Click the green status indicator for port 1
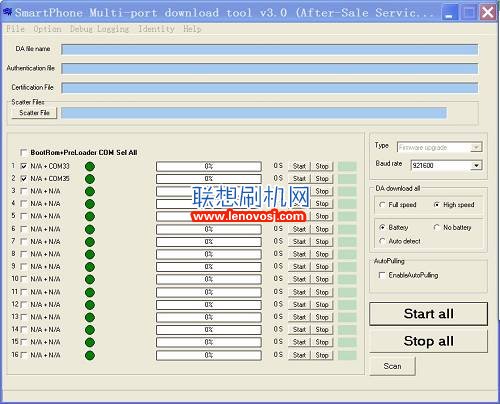Image resolution: width=500 pixels, height=404 pixels. tap(90, 167)
